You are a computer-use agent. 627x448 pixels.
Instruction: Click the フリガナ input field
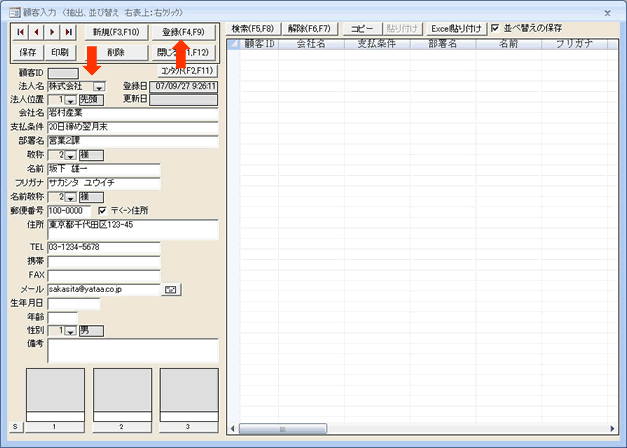[104, 184]
